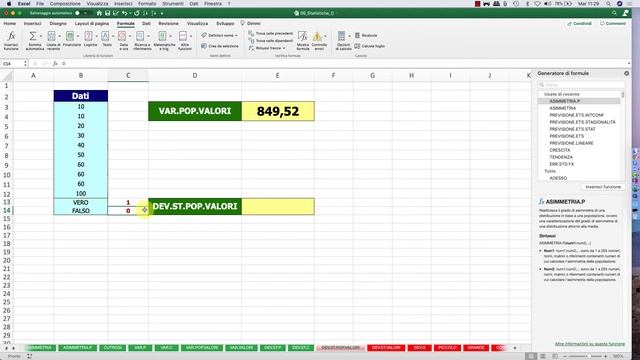Open the Matematiche e trig. icon
This screenshot has width=640, height=360.
coord(162,36)
